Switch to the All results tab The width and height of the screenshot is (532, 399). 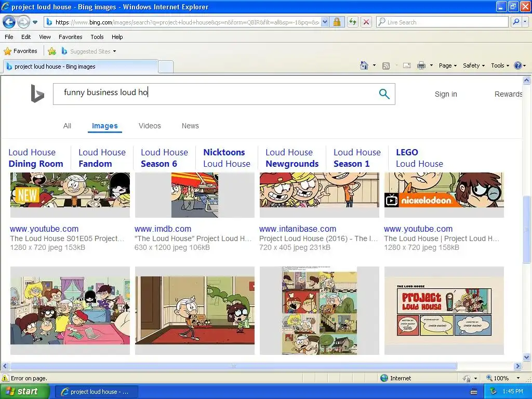(x=67, y=126)
